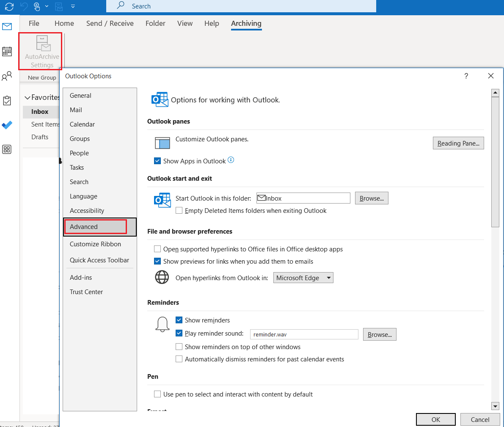Open Microsoft To Do from the sidebar
504x427 pixels.
click(7, 124)
